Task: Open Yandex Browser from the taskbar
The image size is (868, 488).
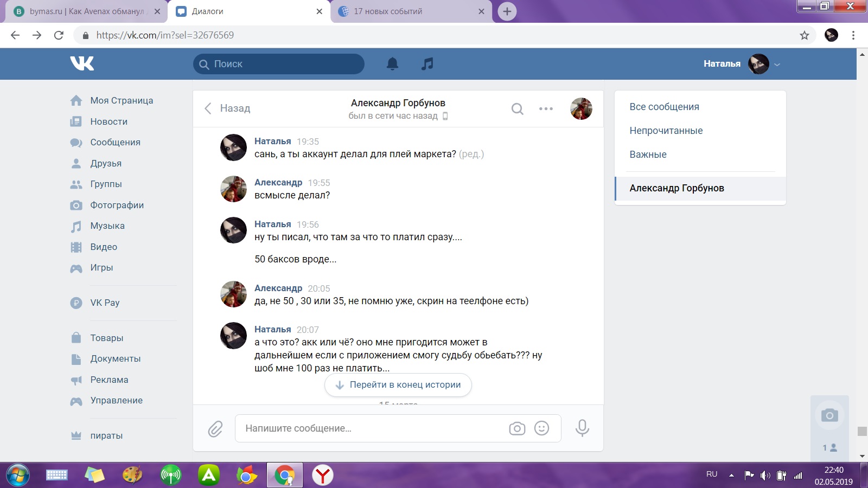Action: click(x=323, y=476)
